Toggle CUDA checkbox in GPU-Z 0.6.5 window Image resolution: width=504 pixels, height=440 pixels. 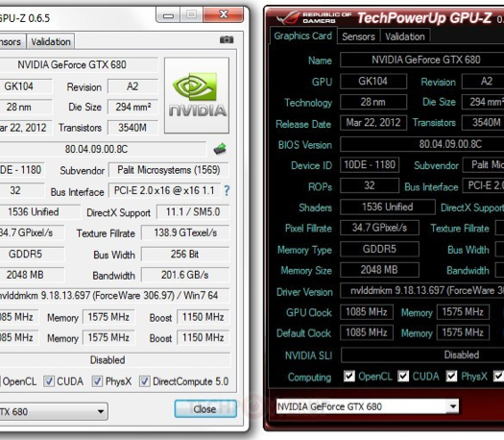coord(49,381)
